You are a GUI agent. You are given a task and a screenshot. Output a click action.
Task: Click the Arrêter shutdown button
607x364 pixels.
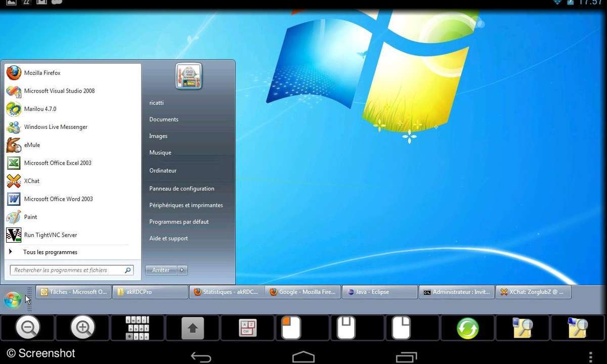click(x=161, y=270)
